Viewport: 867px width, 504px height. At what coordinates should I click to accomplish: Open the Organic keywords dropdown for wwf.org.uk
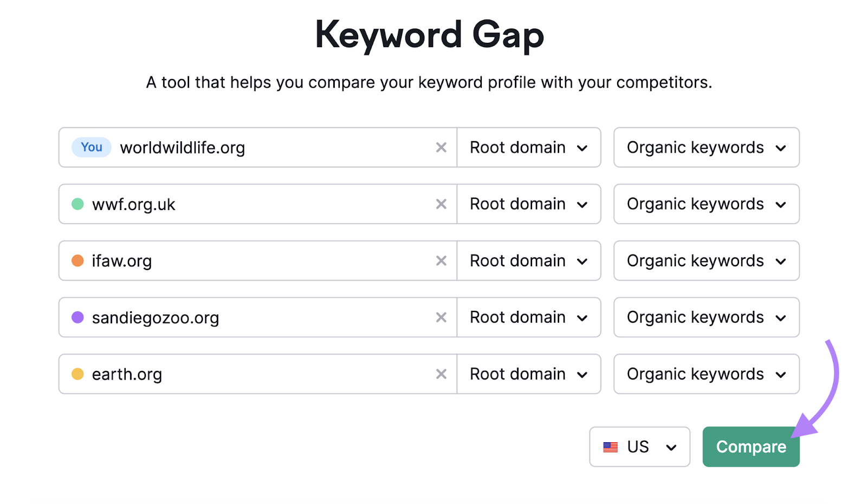(x=706, y=204)
